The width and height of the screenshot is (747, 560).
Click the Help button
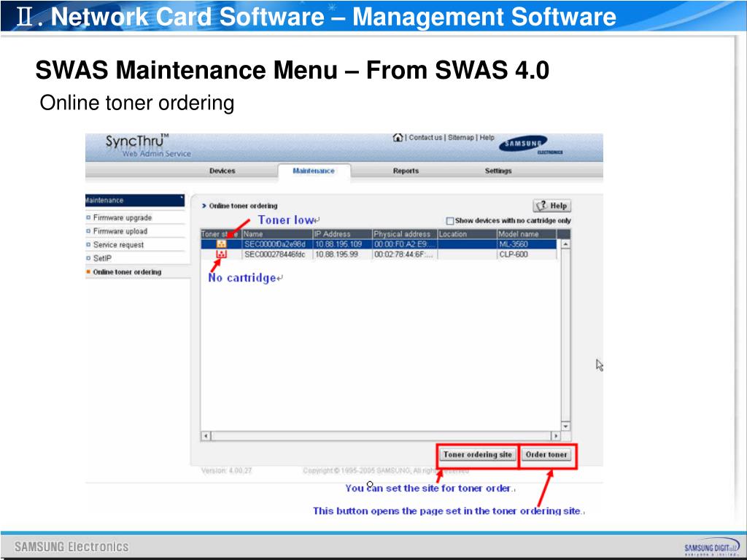552,206
